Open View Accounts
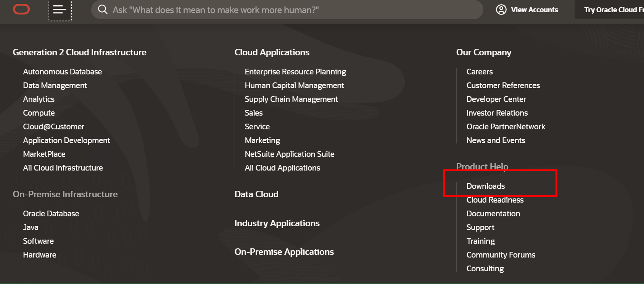This screenshot has height=285, width=644. [x=527, y=10]
